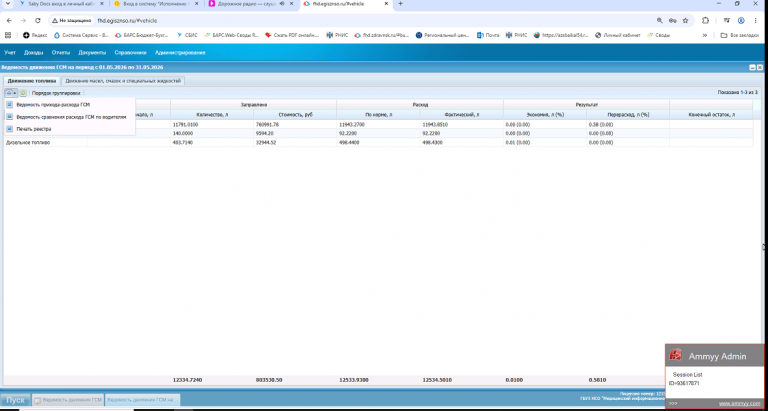Open the Своды bookmark
The image size is (768, 411).
click(x=658, y=35)
